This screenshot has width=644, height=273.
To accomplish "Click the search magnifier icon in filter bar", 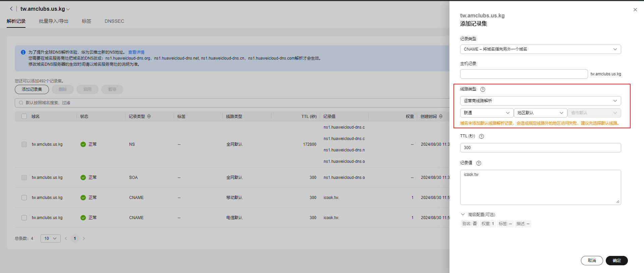I will [x=21, y=103].
